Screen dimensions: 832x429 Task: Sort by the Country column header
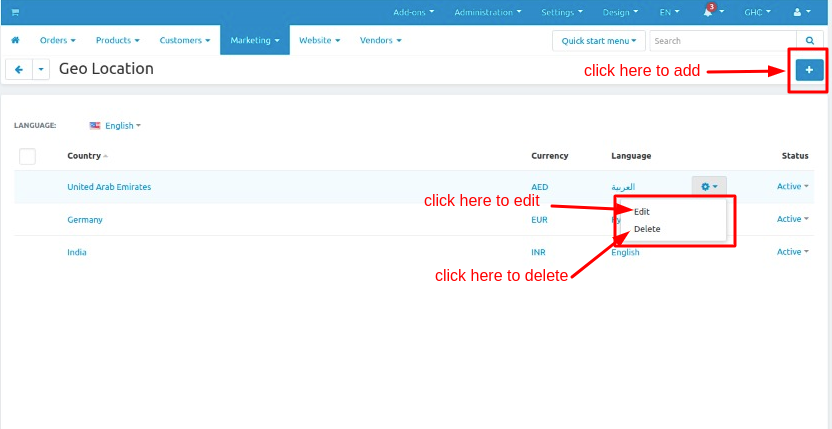click(x=84, y=156)
